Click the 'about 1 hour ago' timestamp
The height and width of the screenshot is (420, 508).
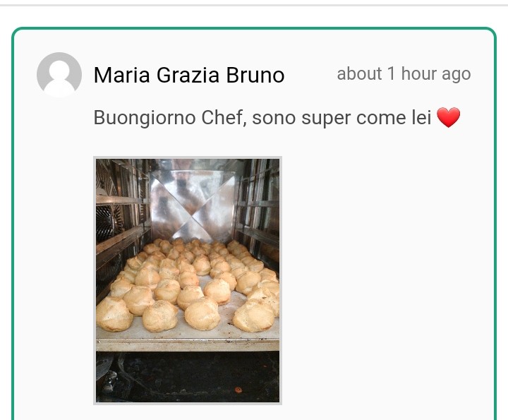coord(404,74)
